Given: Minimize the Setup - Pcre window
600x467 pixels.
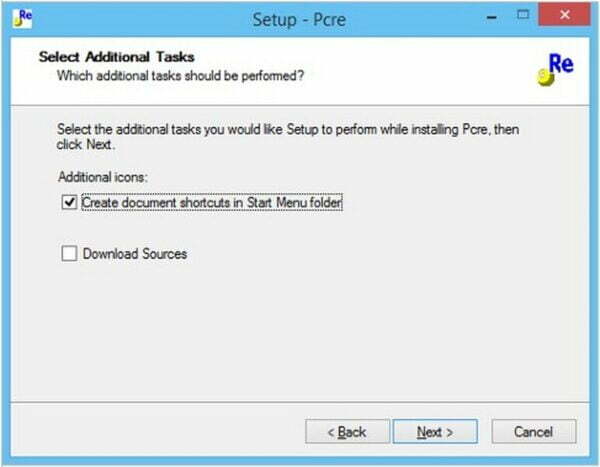Looking at the screenshot, I should pos(492,17).
